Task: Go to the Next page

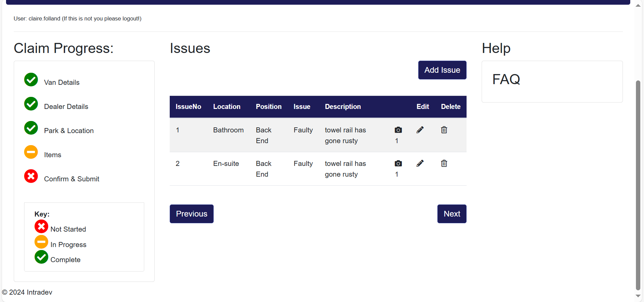Action: (451, 214)
